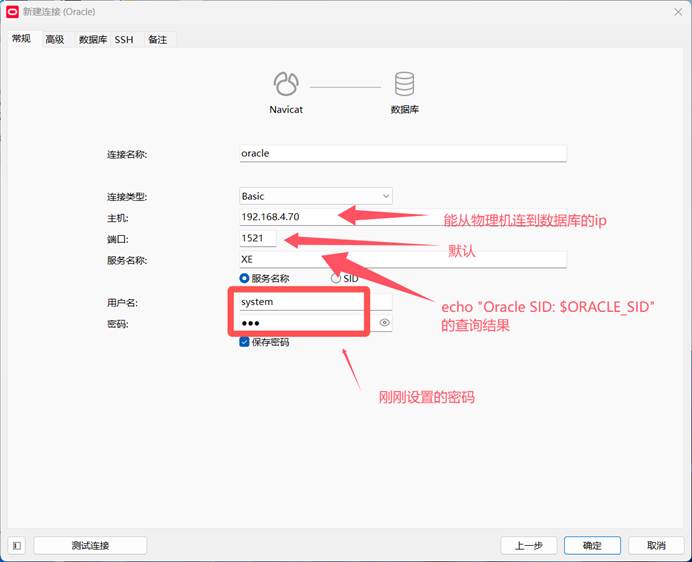Image resolution: width=692 pixels, height=562 pixels.
Task: Click the 测试连接 button
Action: (x=90, y=546)
